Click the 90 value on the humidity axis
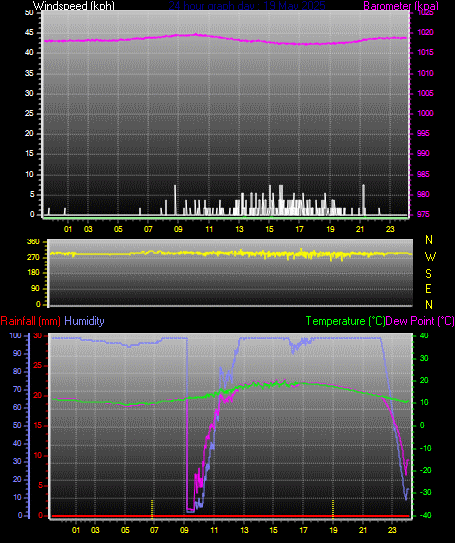 pyautogui.click(x=17, y=353)
